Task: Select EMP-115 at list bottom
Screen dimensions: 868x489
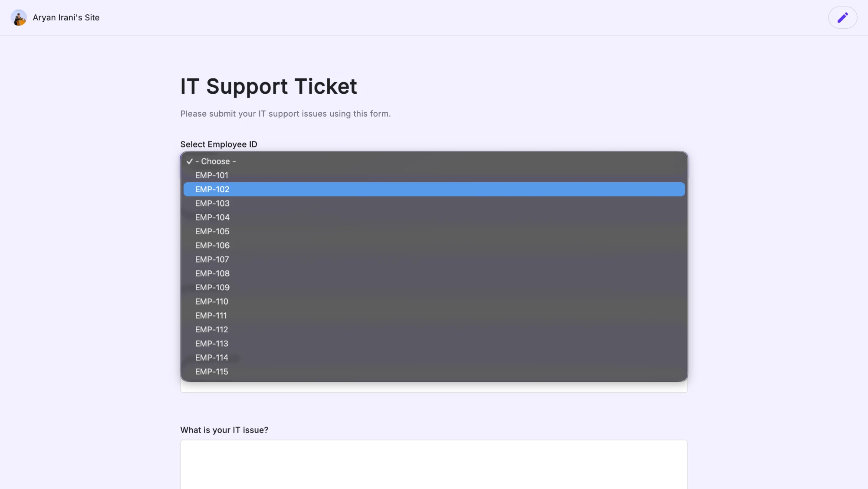Action: pos(434,372)
